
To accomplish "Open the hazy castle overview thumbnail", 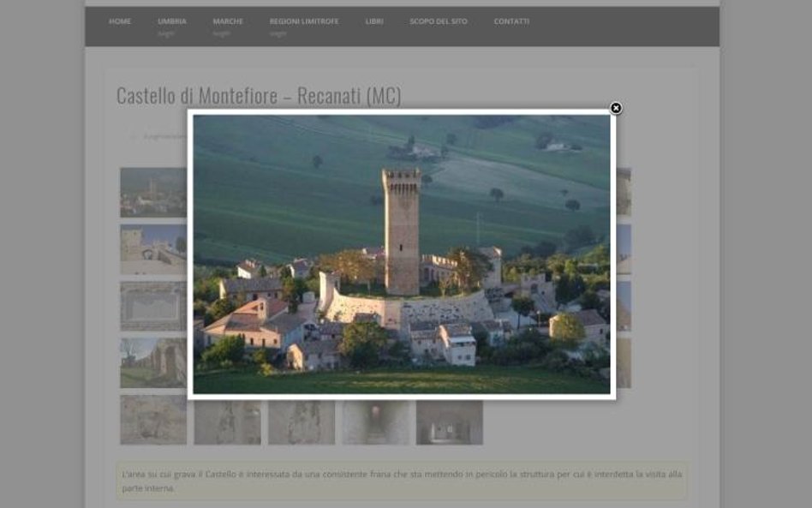I will pos(153,192).
